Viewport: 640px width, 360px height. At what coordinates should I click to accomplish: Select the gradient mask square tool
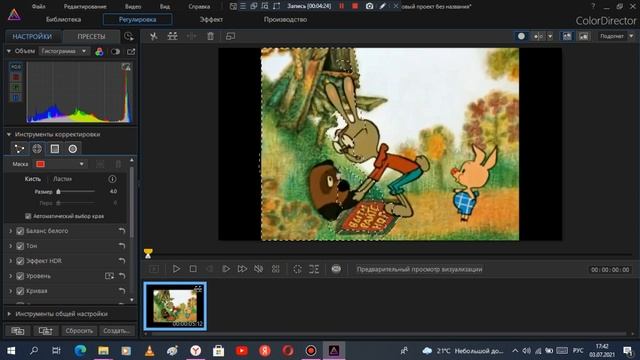point(55,149)
